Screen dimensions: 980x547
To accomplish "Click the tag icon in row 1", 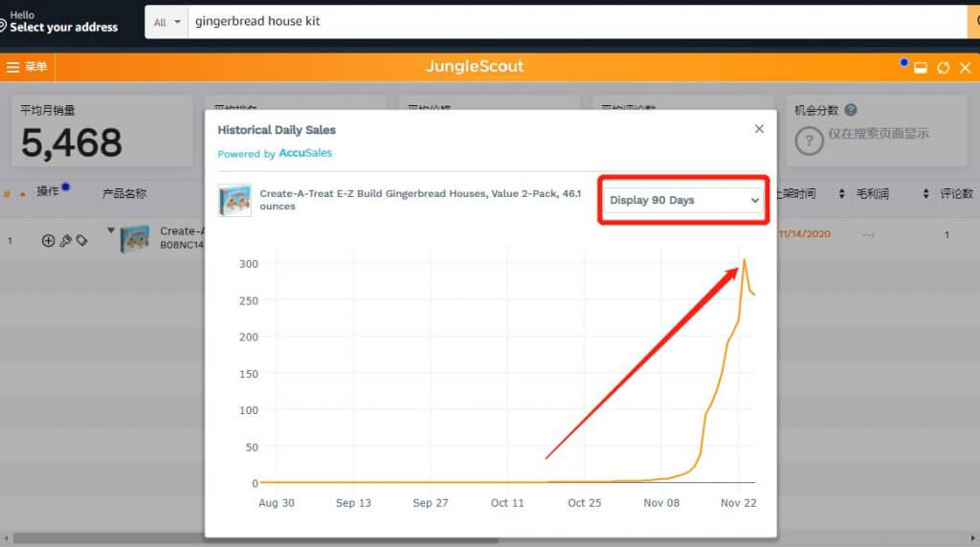I will tap(82, 240).
